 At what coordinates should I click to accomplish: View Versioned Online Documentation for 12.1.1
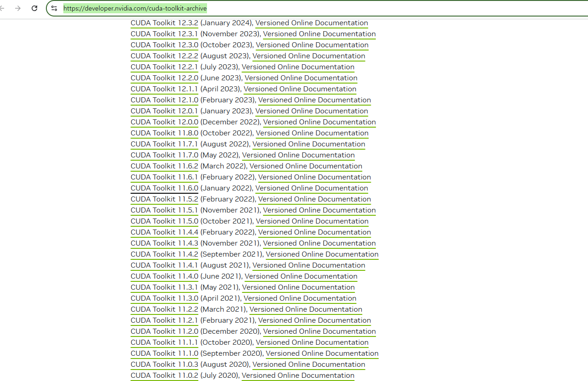pyautogui.click(x=300, y=89)
